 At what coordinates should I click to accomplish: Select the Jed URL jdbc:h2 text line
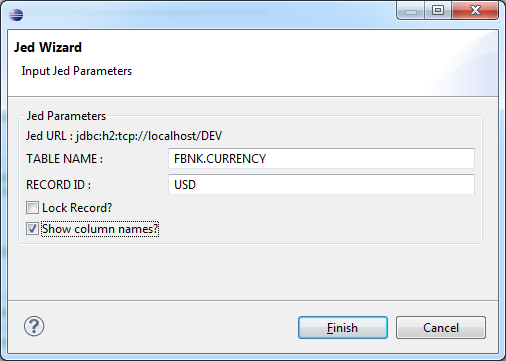124,136
